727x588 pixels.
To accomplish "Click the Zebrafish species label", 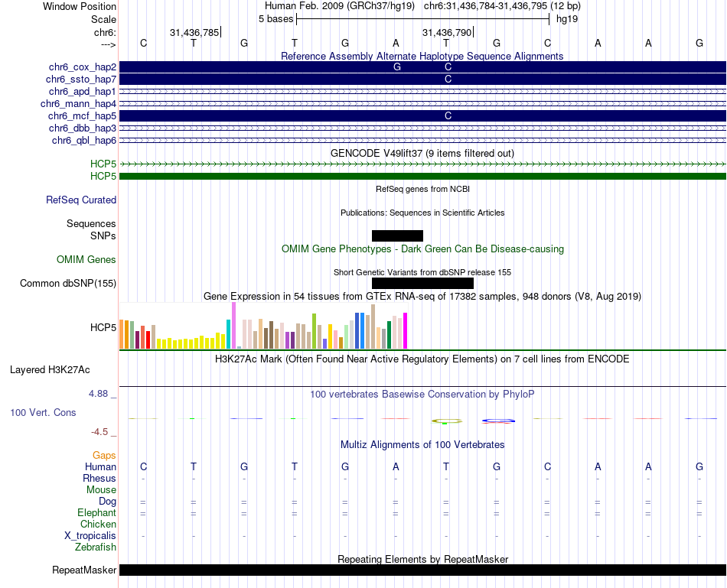I will (96, 547).
